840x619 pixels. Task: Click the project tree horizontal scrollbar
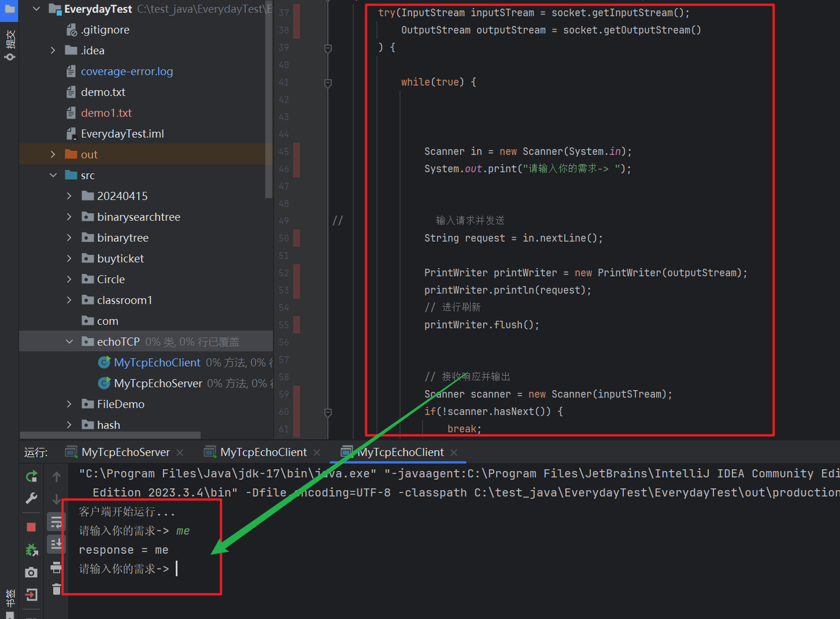click(x=110, y=435)
